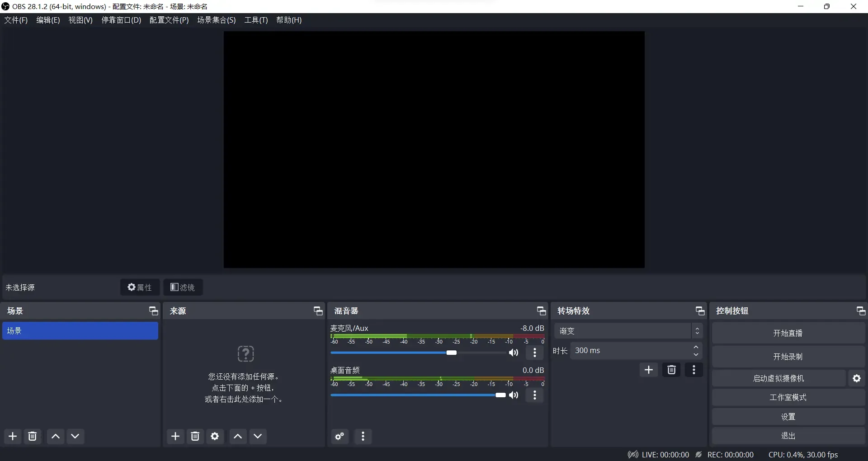Viewport: 868px width, 461px height.
Task: Click the CPU and fps status text
Action: click(803, 455)
